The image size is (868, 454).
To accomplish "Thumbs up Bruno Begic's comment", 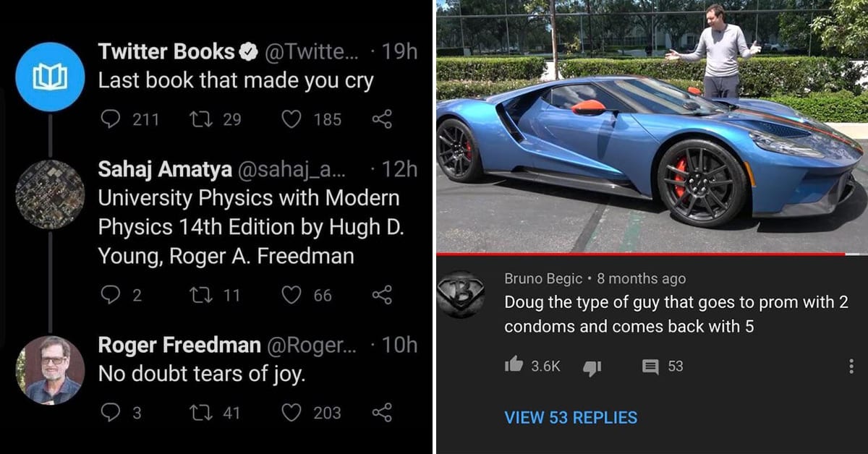I will coord(514,366).
